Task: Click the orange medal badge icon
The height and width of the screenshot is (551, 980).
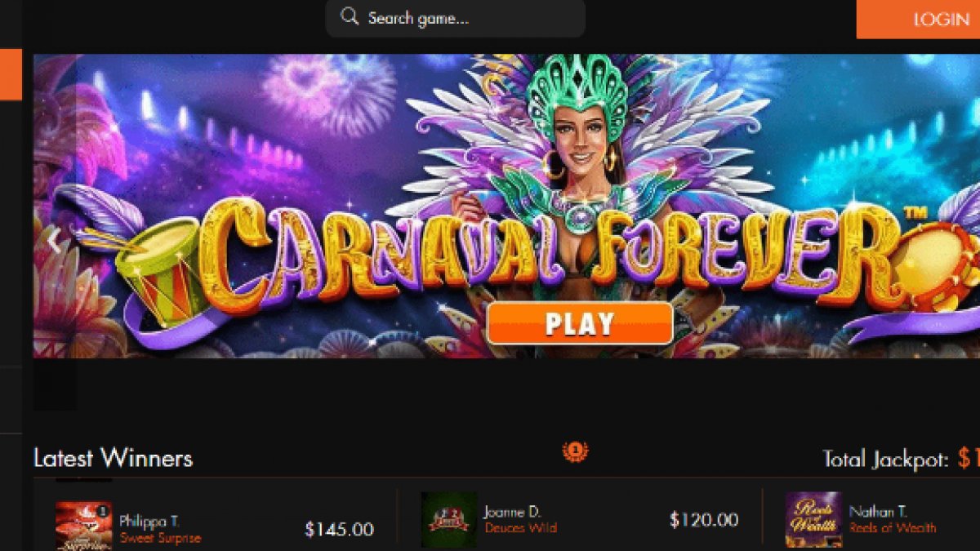Action: coord(576,451)
